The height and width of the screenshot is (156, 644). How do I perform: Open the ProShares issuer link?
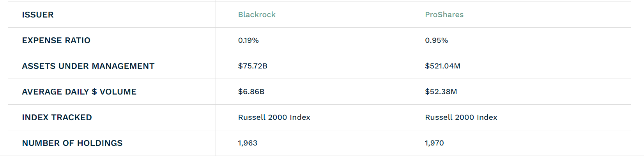444,15
